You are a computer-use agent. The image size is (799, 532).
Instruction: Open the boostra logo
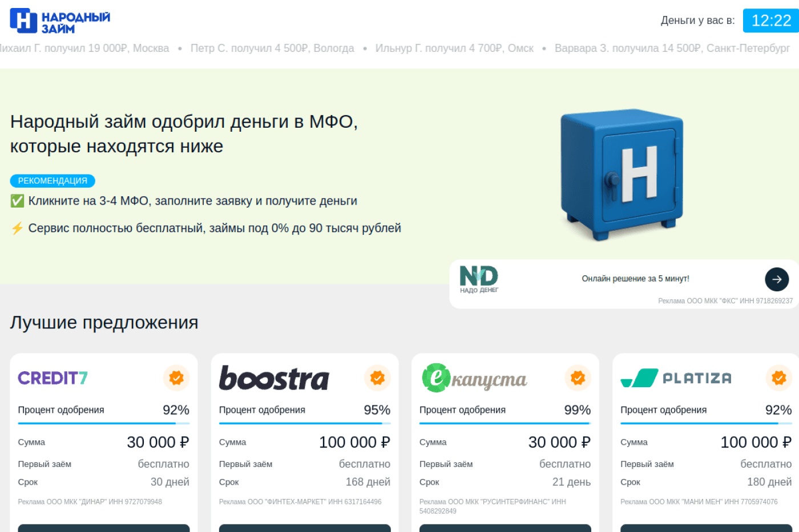pos(274,378)
